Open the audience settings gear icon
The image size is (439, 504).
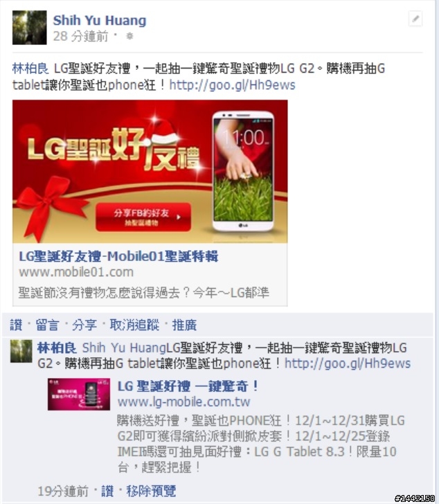(x=129, y=36)
